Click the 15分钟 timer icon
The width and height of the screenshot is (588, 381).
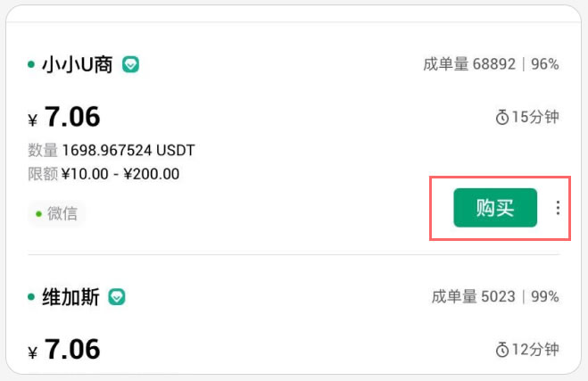coord(502,117)
